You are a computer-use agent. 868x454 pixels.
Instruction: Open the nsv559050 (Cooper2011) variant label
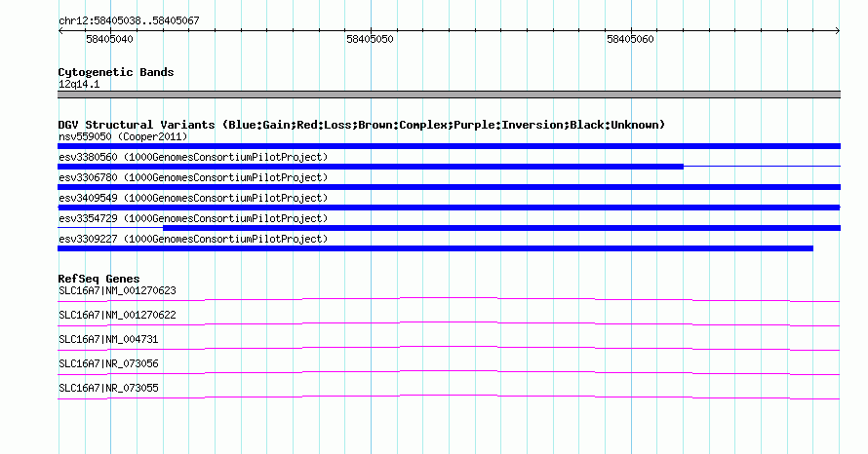tap(123, 136)
